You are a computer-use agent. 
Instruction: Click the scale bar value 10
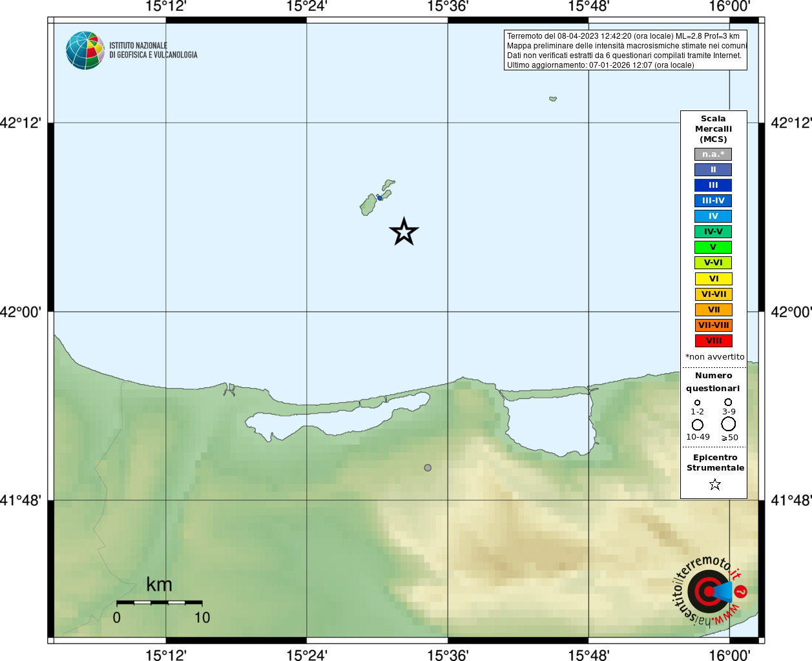tap(202, 618)
